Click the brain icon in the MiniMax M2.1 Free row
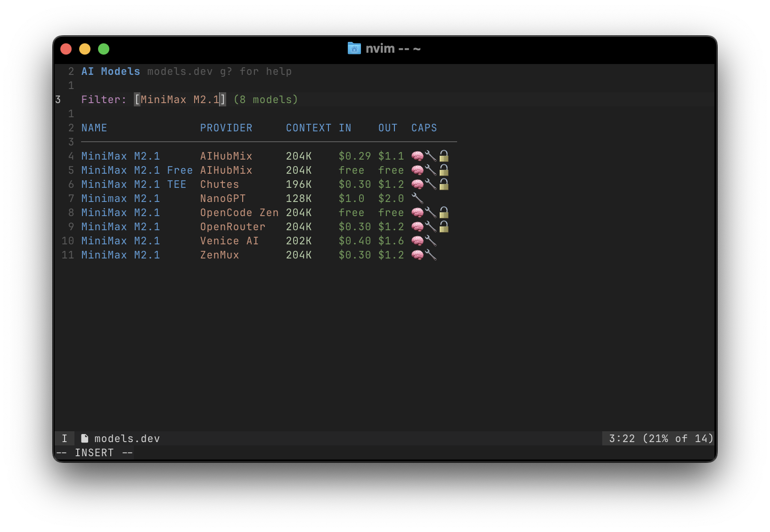 click(418, 170)
